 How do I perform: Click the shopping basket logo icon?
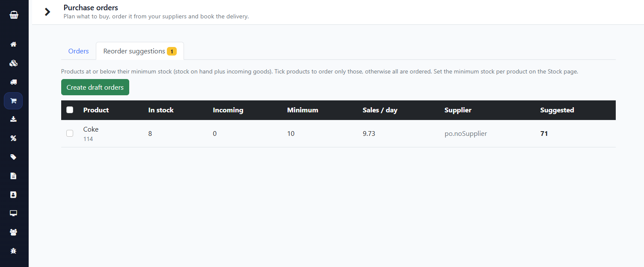tap(14, 15)
